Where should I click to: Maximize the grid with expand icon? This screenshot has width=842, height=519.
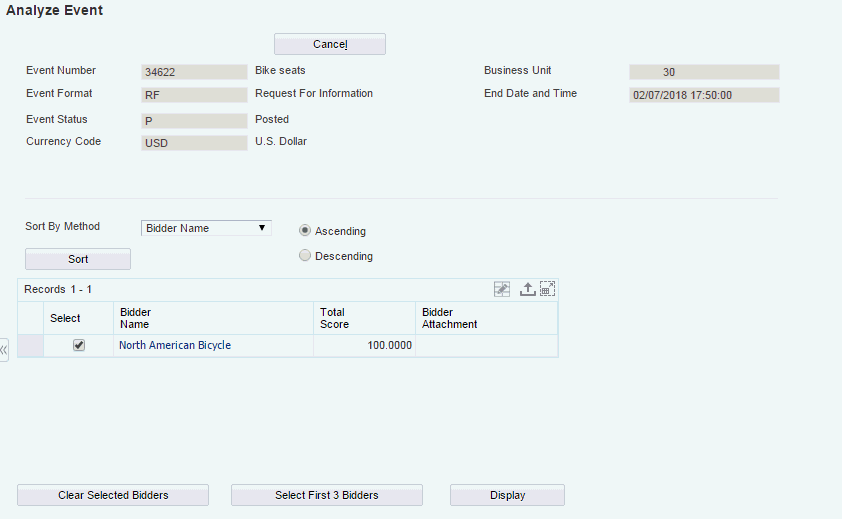click(x=547, y=289)
